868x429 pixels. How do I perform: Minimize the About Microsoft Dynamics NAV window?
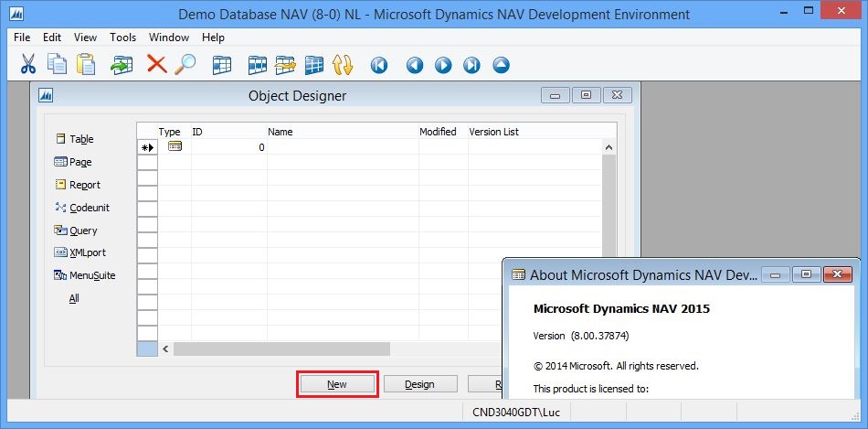(x=776, y=273)
